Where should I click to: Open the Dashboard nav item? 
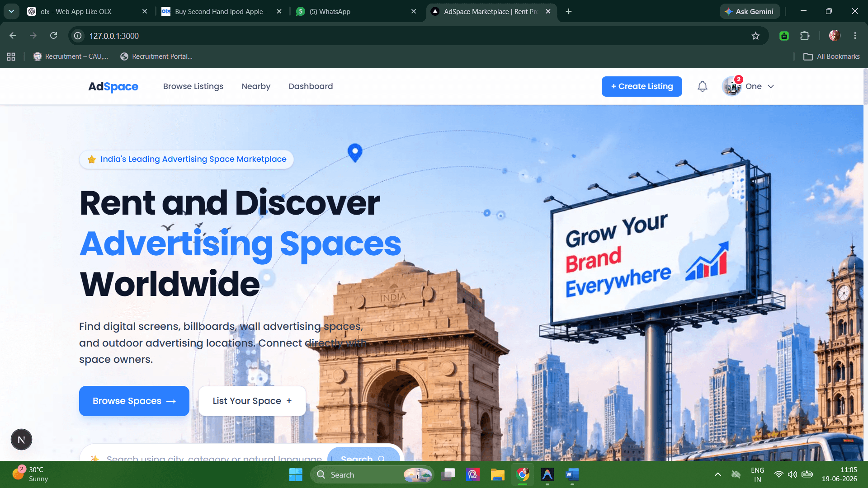(311, 86)
